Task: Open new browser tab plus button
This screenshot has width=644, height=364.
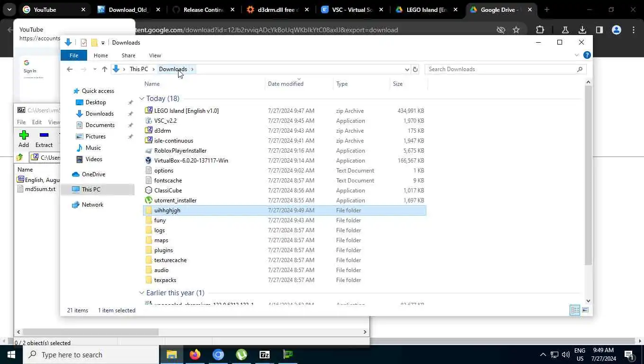Action: (547, 9)
